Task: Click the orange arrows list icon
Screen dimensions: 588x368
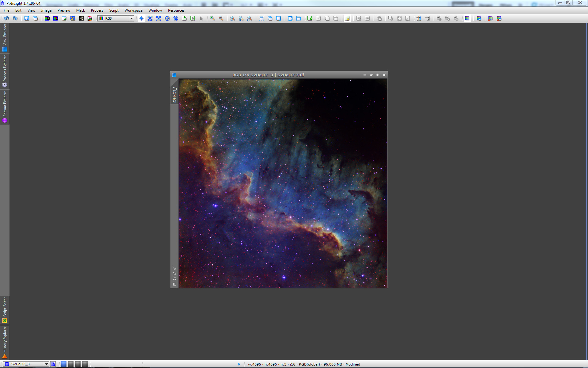Action: click(419, 18)
